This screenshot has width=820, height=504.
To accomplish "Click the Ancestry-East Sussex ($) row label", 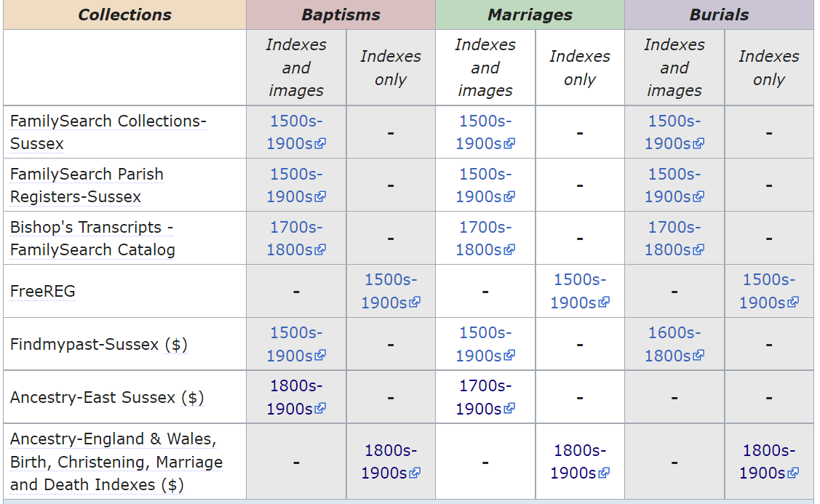I will [107, 397].
